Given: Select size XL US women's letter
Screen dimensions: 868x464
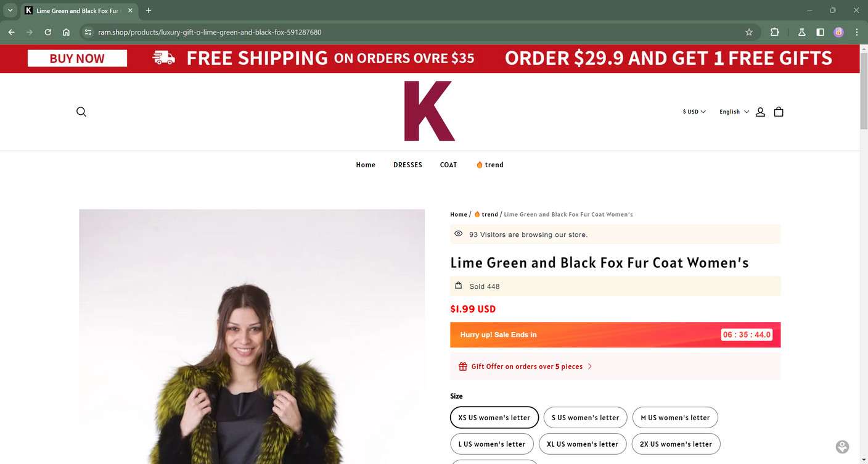Looking at the screenshot, I should [x=582, y=444].
